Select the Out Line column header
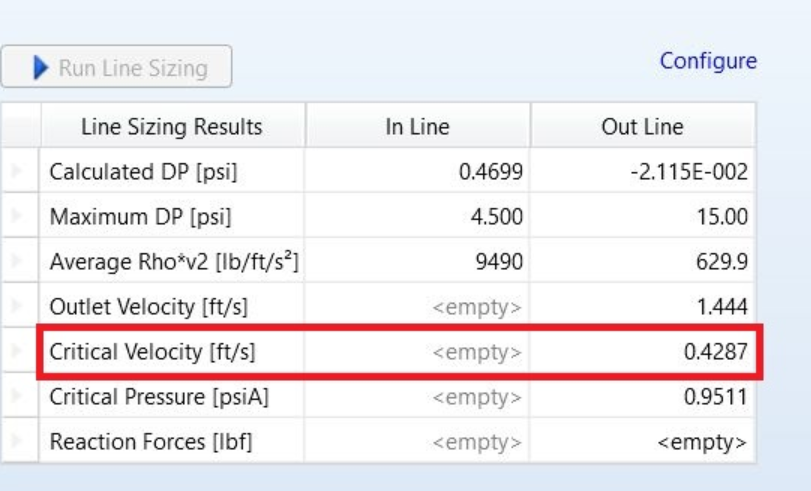811x491 pixels. click(643, 127)
